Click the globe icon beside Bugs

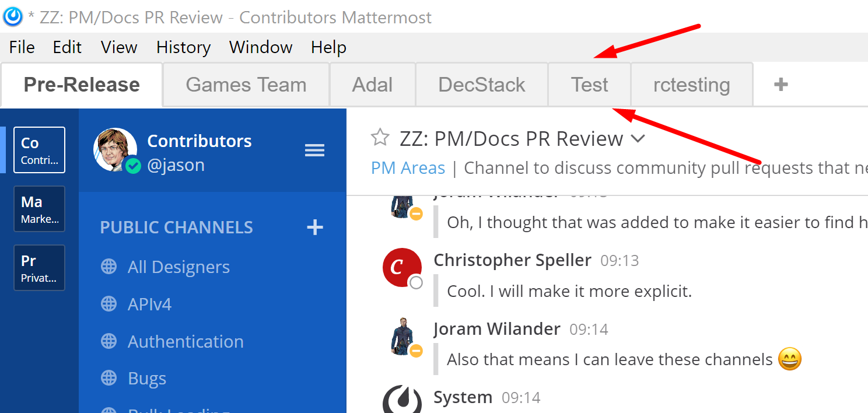tap(108, 379)
